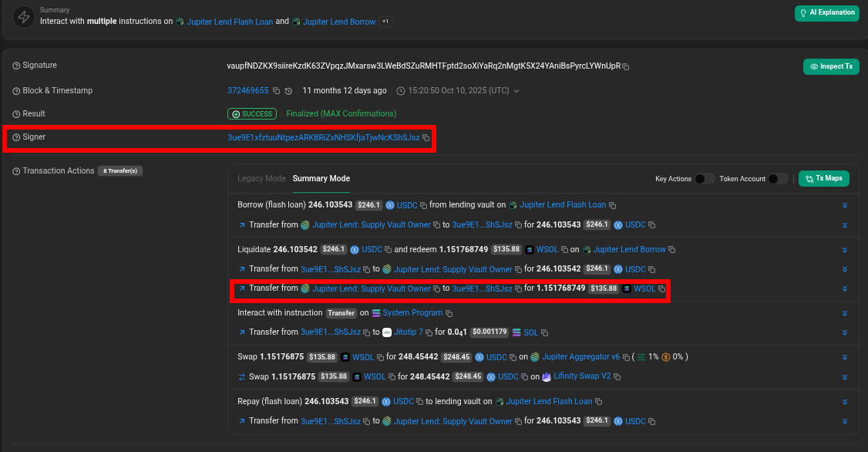Screen dimensions: 868x452
Task: Click transfer arrow icon in Jitotip row
Action: (x=242, y=332)
